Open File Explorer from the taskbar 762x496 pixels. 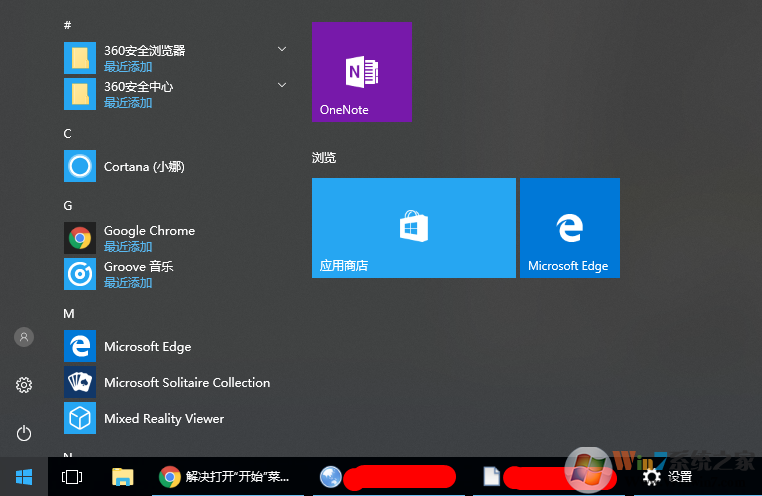click(x=122, y=477)
